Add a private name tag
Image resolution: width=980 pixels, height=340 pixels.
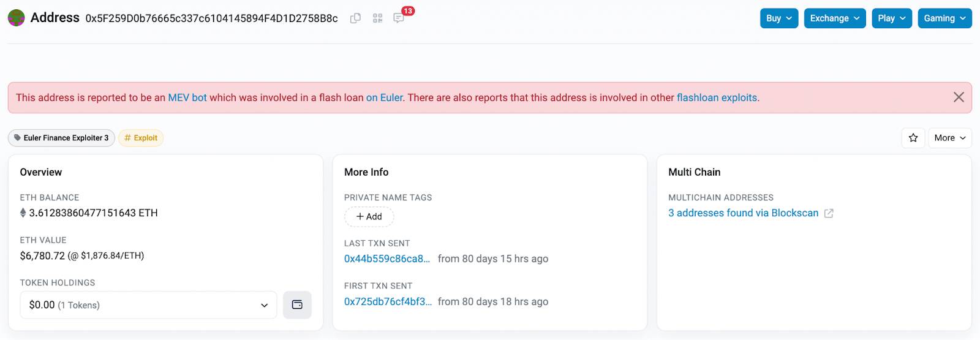click(369, 216)
